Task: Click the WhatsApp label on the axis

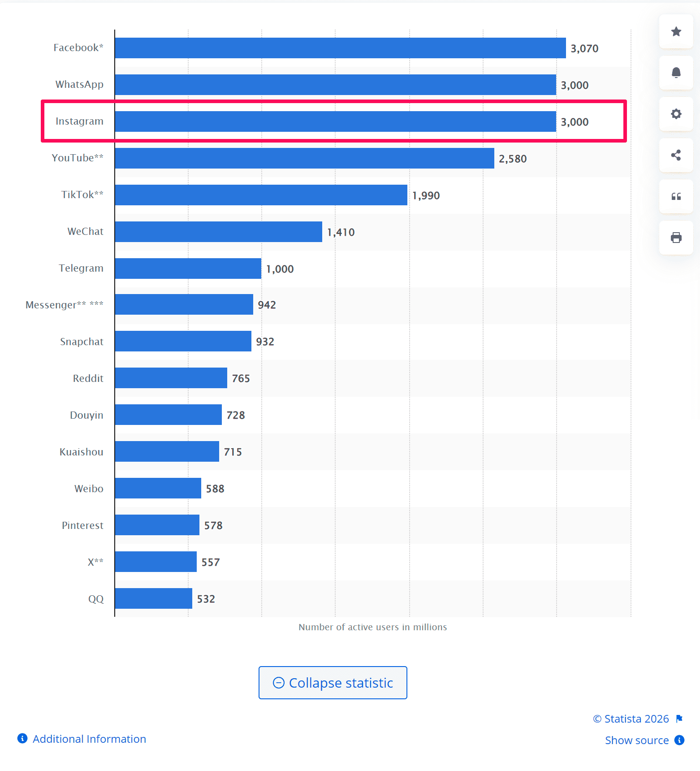Action: 79,84
